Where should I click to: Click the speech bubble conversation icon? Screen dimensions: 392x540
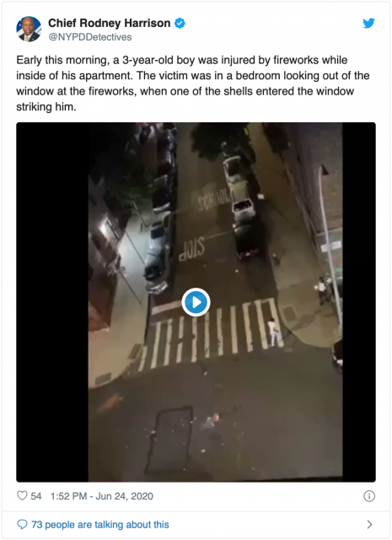tap(22, 525)
